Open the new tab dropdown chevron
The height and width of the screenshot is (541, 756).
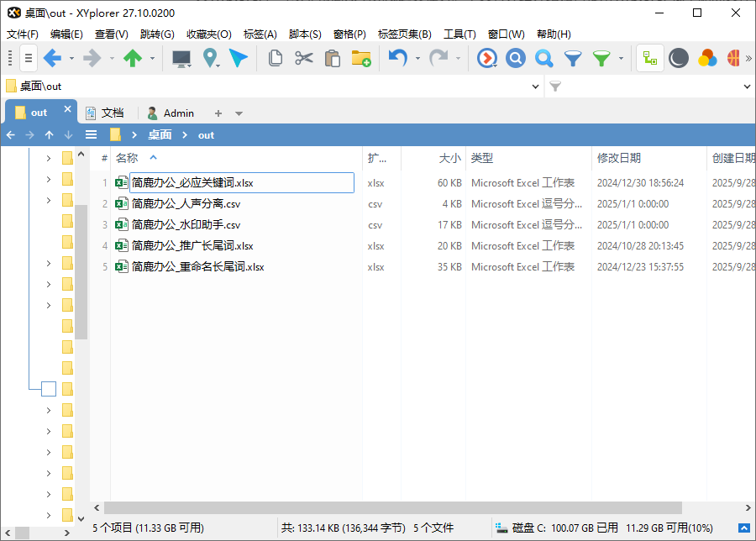(x=239, y=112)
